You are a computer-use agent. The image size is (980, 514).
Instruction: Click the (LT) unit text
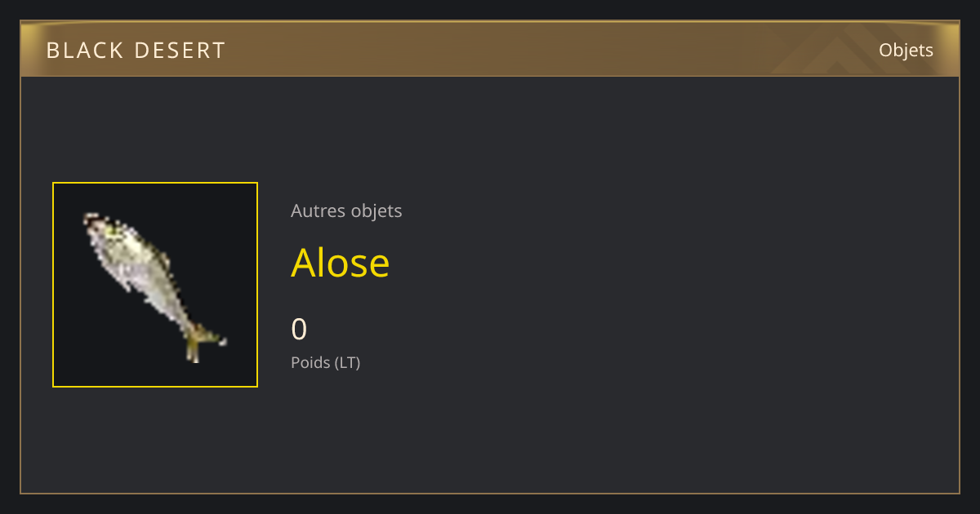click(347, 362)
